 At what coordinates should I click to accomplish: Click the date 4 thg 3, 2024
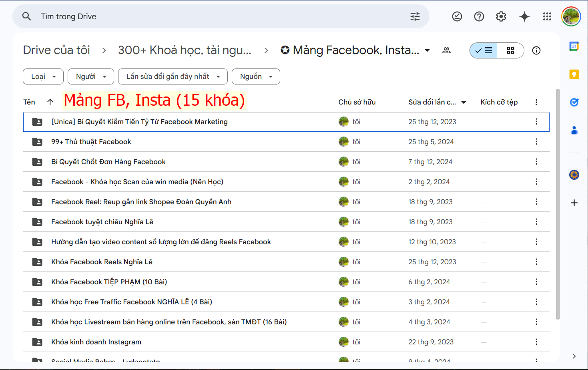tap(429, 322)
